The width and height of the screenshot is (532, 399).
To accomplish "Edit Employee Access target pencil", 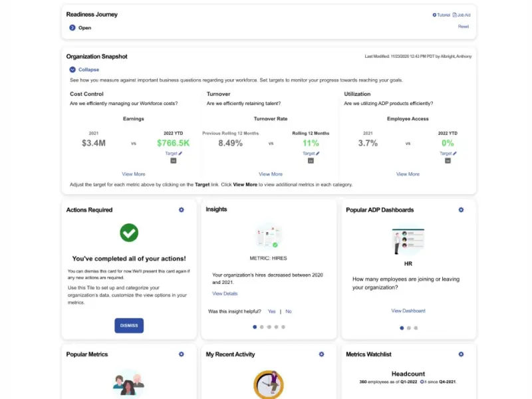I will [455, 154].
